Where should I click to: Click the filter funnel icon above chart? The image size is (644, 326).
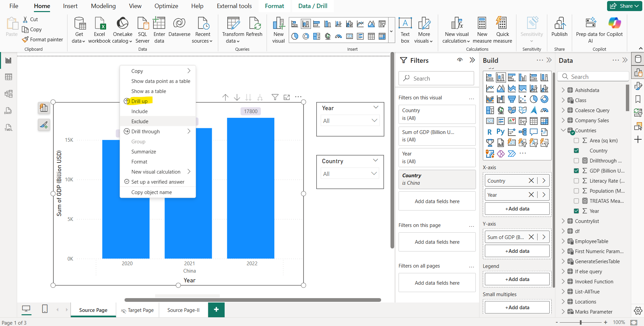coord(275,97)
